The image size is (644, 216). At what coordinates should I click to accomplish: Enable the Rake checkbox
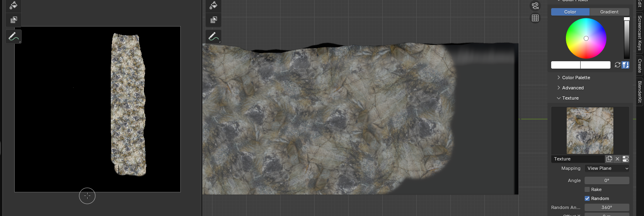click(587, 189)
